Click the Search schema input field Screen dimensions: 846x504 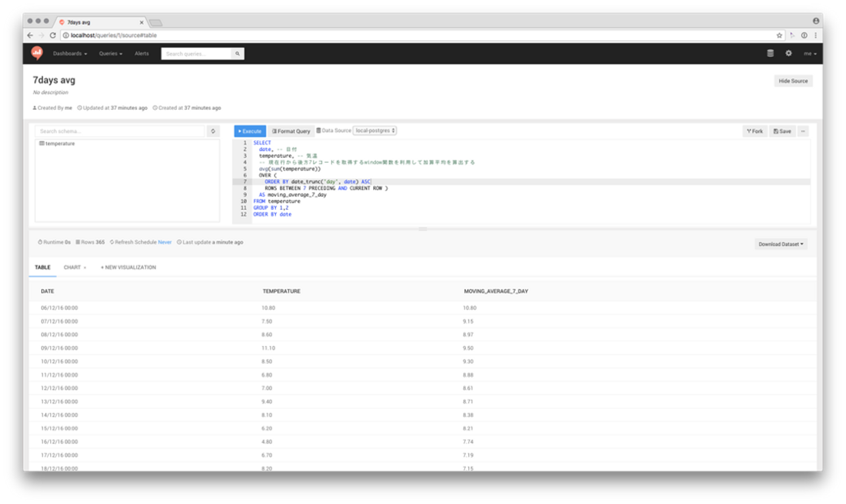(x=120, y=132)
